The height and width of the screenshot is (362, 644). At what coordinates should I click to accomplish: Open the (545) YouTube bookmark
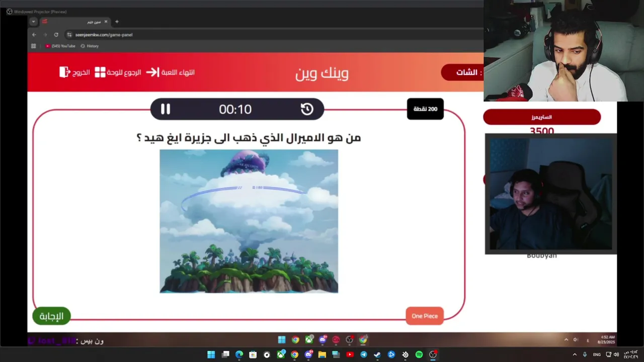[x=60, y=46]
